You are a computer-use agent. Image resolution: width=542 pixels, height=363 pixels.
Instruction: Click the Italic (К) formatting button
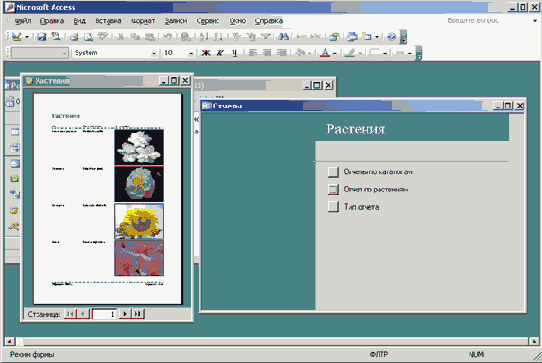220,53
